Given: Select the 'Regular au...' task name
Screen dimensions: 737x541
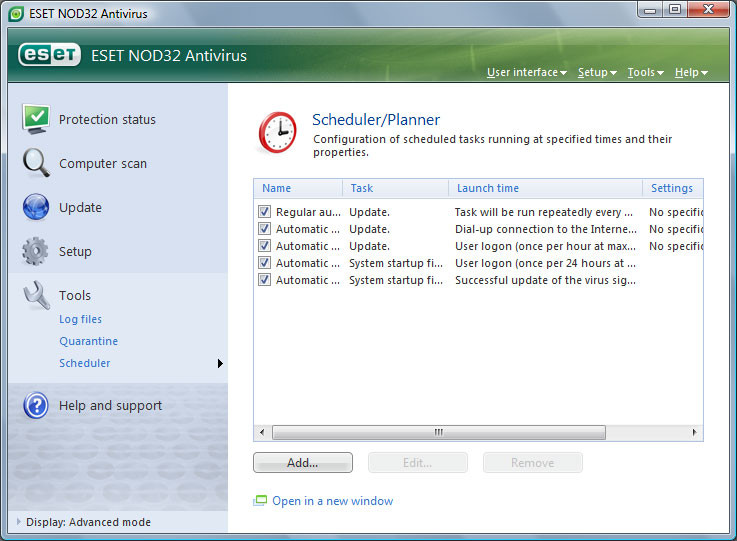Looking at the screenshot, I should pyautogui.click(x=308, y=212).
